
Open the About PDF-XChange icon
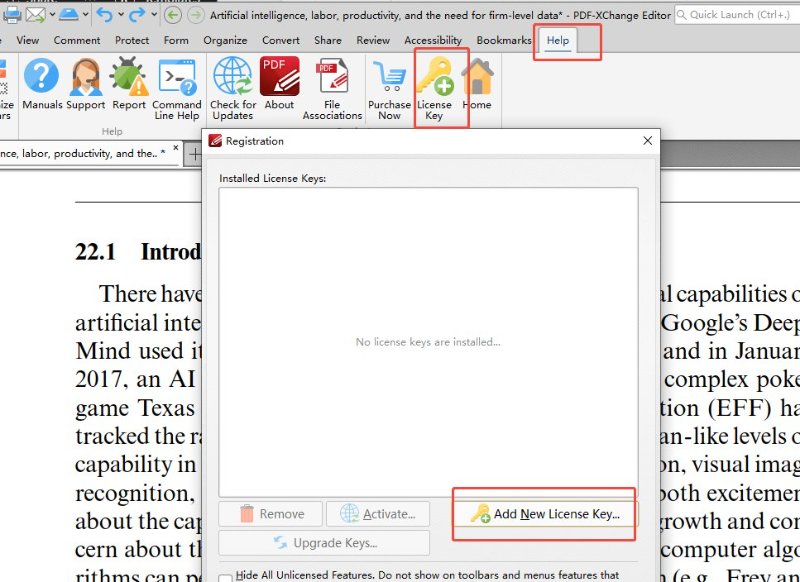(x=280, y=84)
